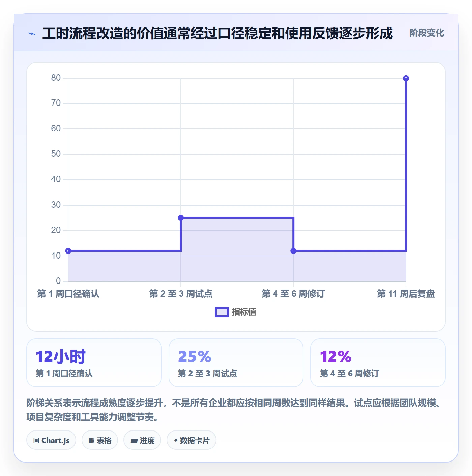This screenshot has width=472, height=476.
Task: Click the data point for 第 4 至 6 周修订
Action: coord(293,251)
